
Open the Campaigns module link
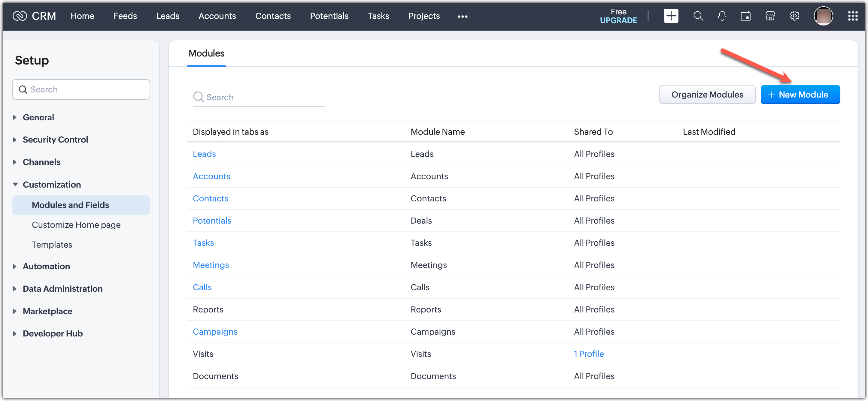pos(215,332)
